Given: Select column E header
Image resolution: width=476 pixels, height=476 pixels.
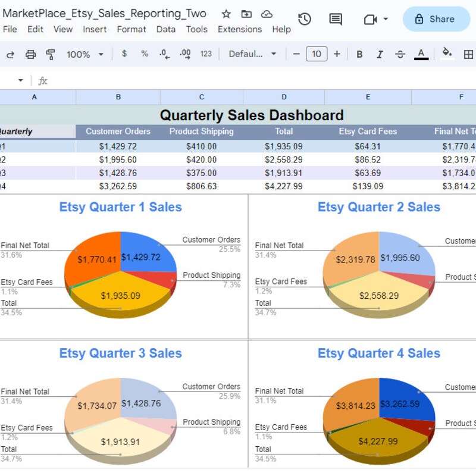Looking at the screenshot, I should click(368, 97).
